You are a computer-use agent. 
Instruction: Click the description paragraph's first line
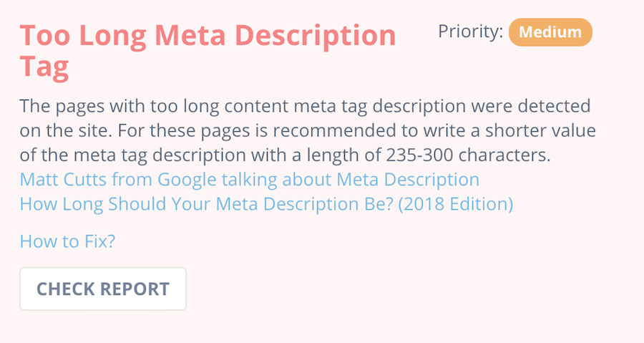point(305,107)
